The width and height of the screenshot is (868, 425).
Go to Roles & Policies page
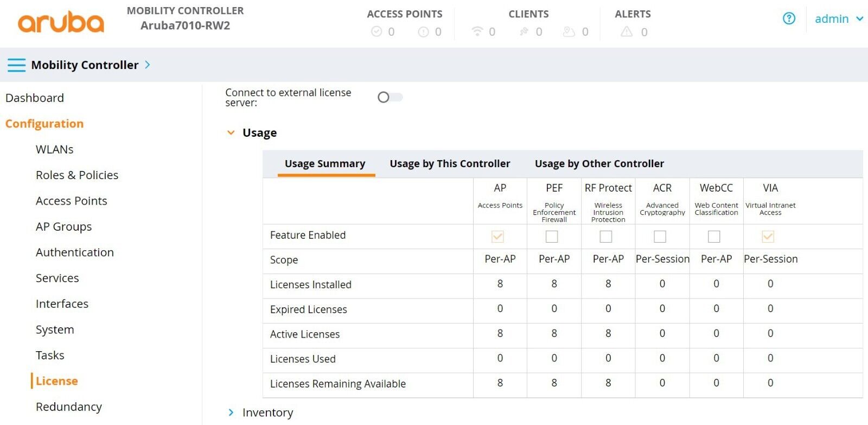(x=77, y=175)
